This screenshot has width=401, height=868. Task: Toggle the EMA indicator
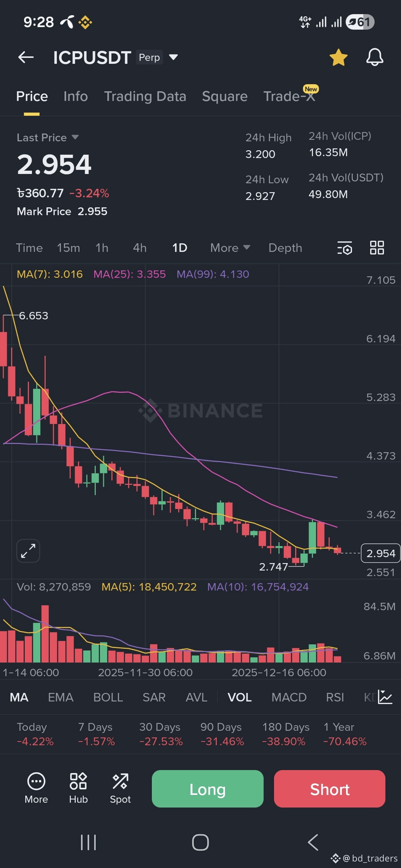(61, 697)
